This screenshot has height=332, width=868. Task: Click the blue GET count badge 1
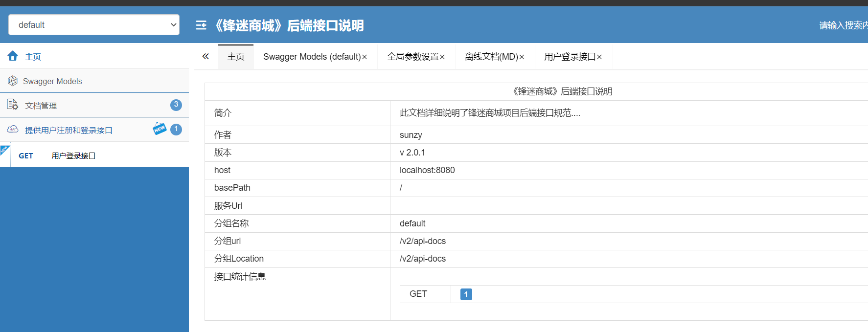pyautogui.click(x=466, y=294)
